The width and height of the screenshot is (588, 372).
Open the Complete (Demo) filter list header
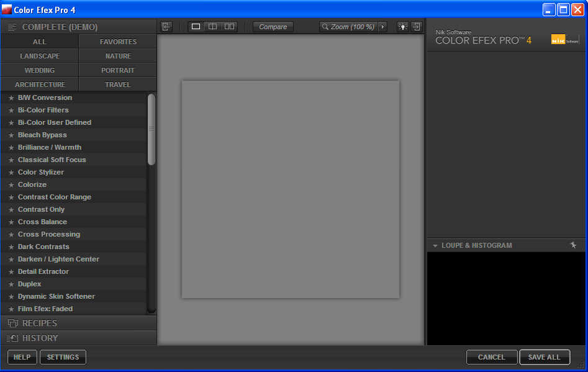coord(79,27)
